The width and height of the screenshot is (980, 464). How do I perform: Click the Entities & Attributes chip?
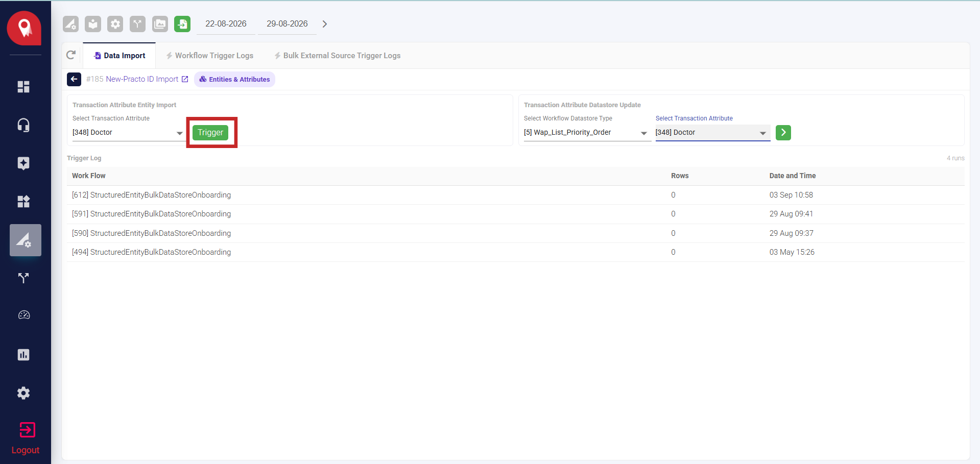point(234,79)
